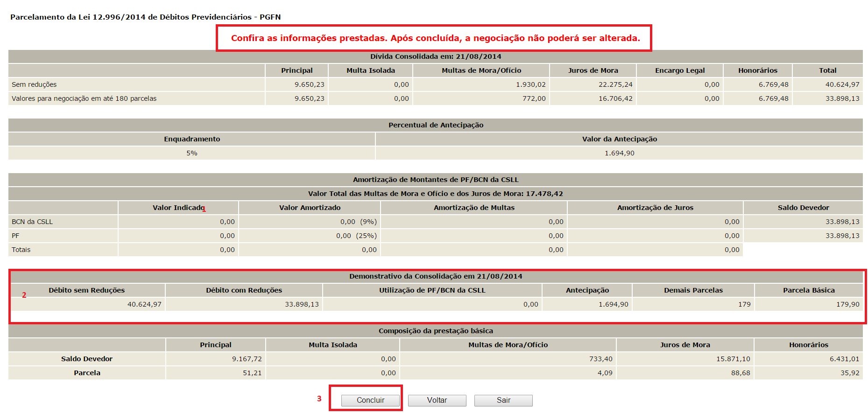Click the antecipação value 1.694,90 under Valor da Antecipação

[x=620, y=153]
